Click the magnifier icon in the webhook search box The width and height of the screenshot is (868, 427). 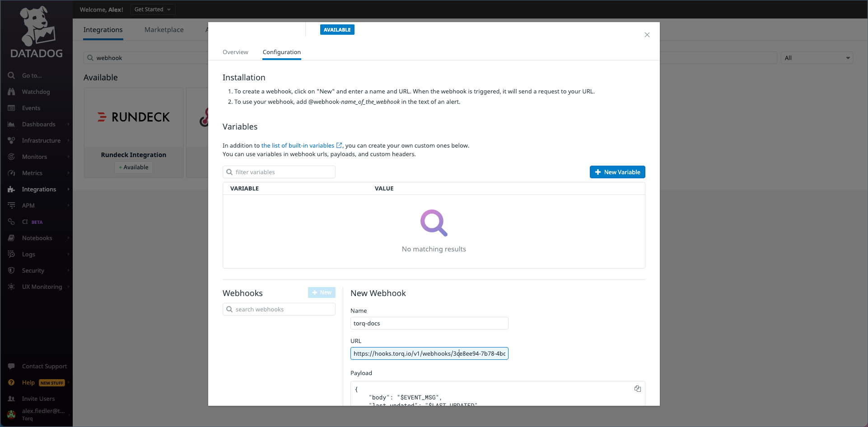pos(229,309)
